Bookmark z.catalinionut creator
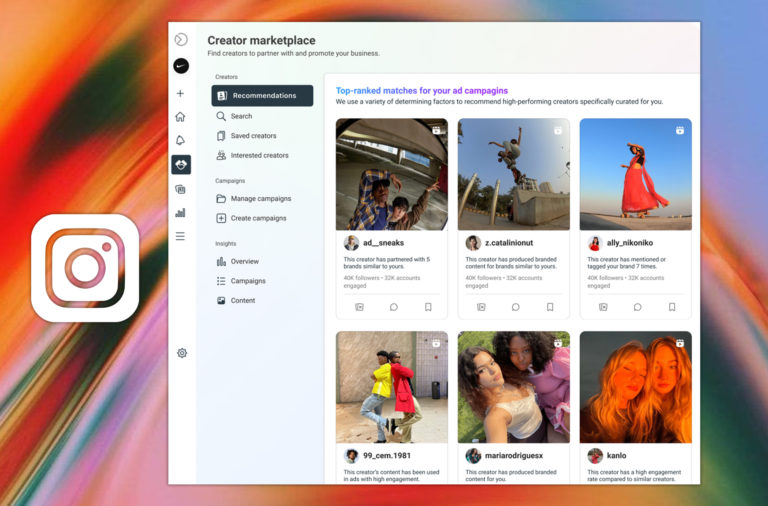 click(x=550, y=307)
